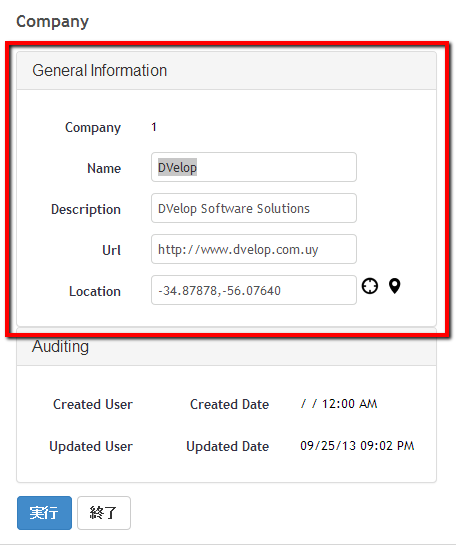Click the Url input field
This screenshot has width=456, height=545.
click(x=254, y=249)
